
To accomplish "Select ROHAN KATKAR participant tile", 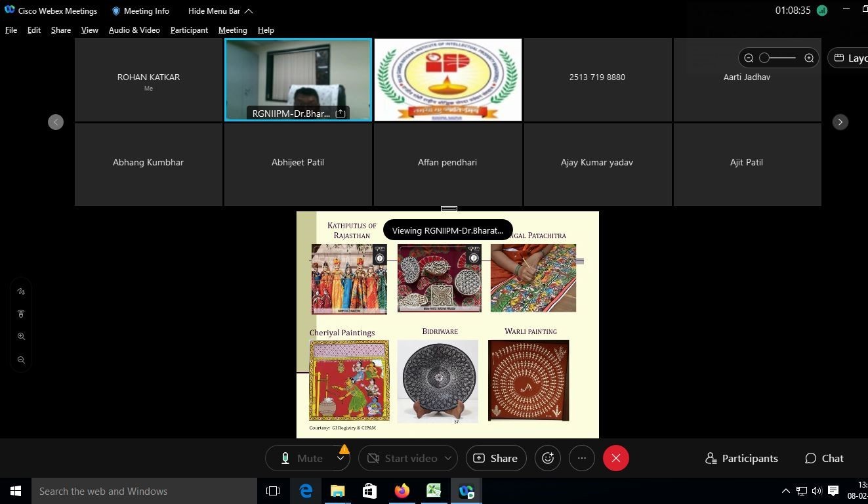I will pyautogui.click(x=148, y=79).
